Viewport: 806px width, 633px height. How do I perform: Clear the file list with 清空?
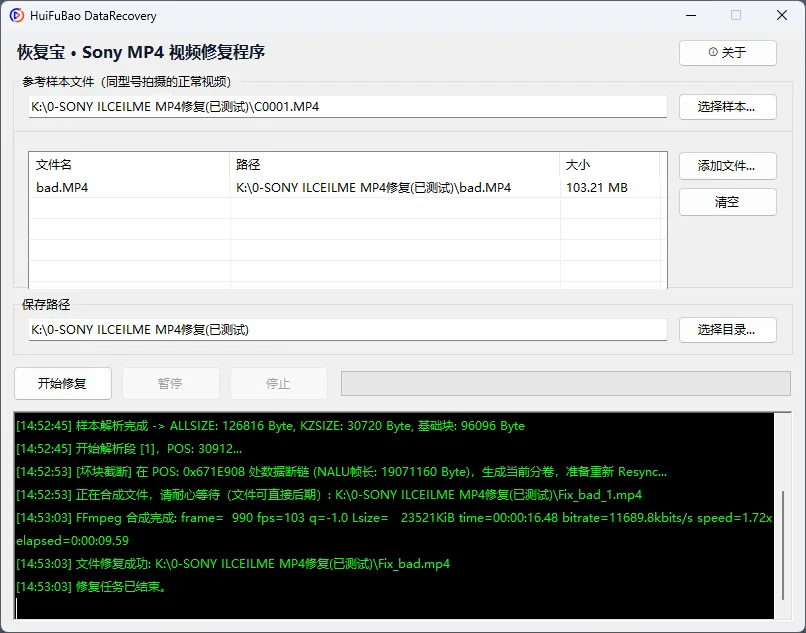(x=727, y=202)
